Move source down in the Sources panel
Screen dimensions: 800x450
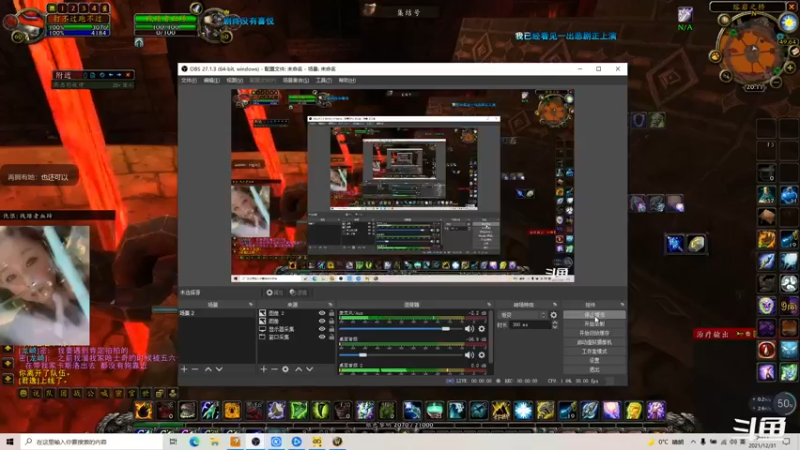click(x=309, y=369)
